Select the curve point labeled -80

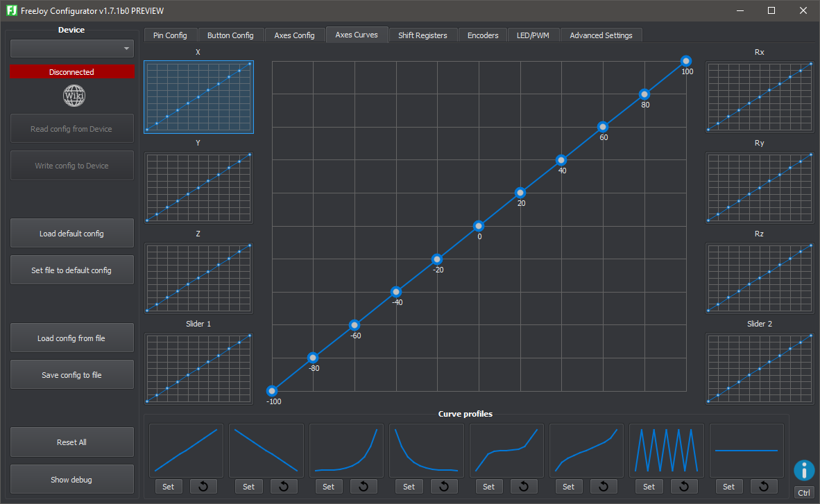pos(313,358)
